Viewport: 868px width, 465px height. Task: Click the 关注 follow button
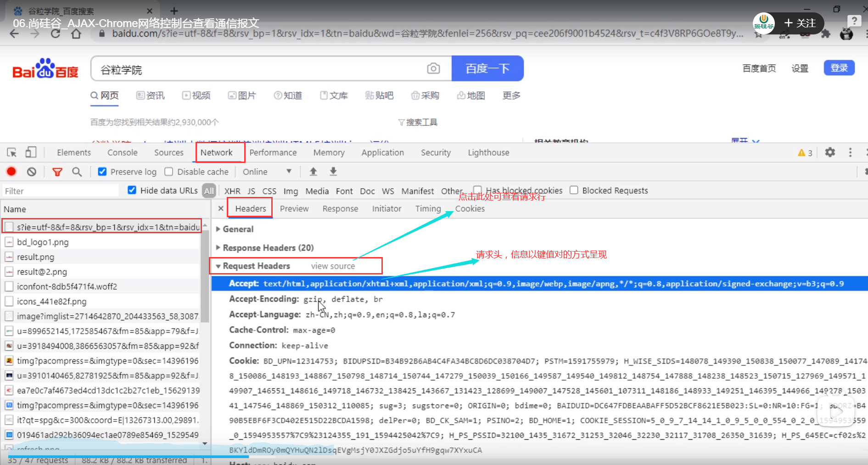[800, 23]
